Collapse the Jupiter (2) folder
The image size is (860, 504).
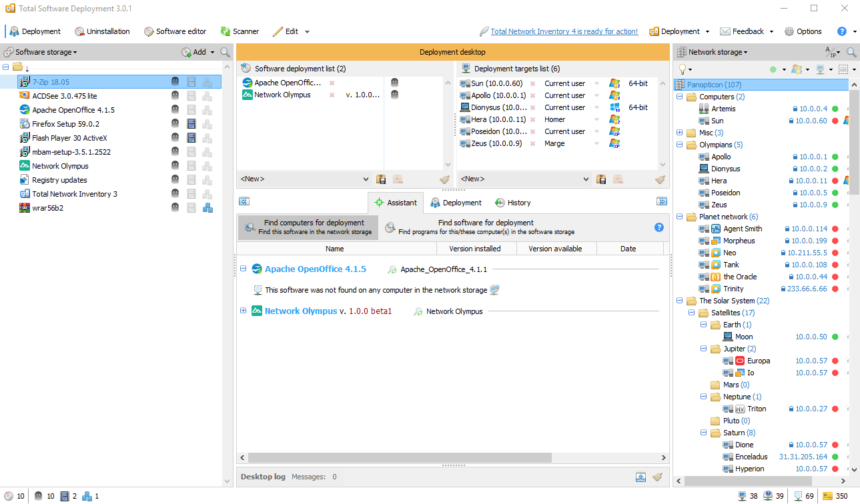pos(704,349)
